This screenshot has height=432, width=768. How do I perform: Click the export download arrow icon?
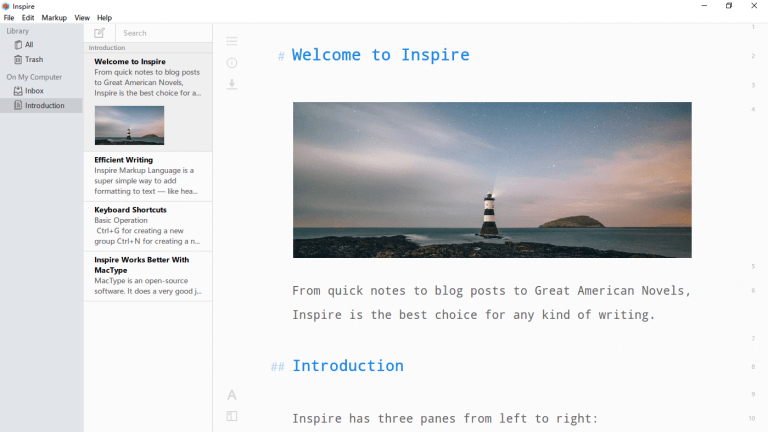pyautogui.click(x=232, y=84)
